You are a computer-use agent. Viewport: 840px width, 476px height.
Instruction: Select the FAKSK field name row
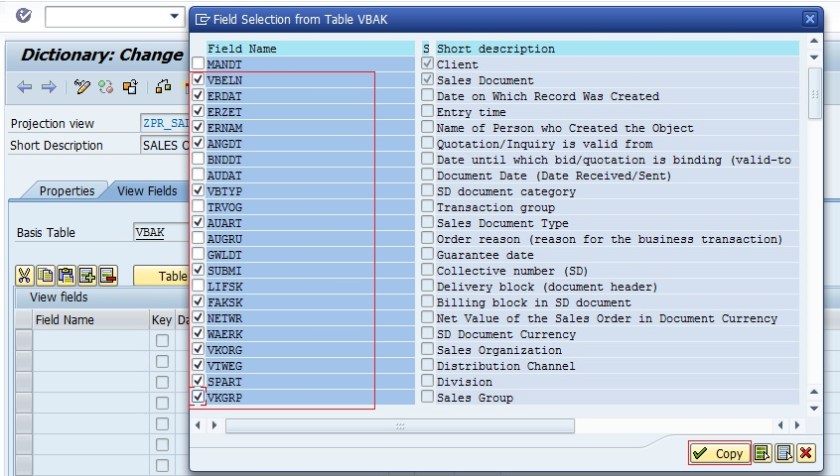click(310, 302)
